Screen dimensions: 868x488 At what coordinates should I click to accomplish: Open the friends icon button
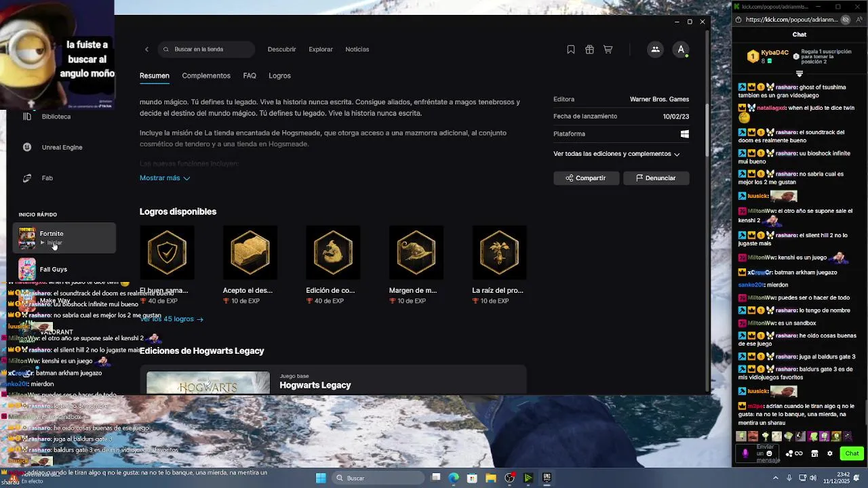click(x=655, y=49)
